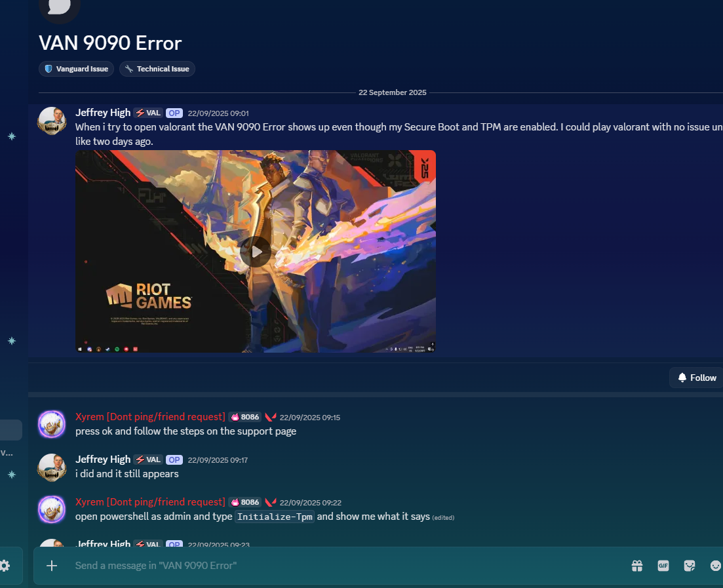The width and height of the screenshot is (723, 588).
Task: Open the emoji picker
Action: (x=716, y=566)
